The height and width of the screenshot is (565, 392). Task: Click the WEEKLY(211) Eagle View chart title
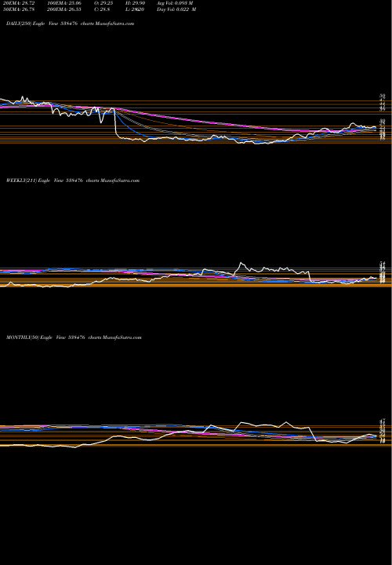[73, 180]
